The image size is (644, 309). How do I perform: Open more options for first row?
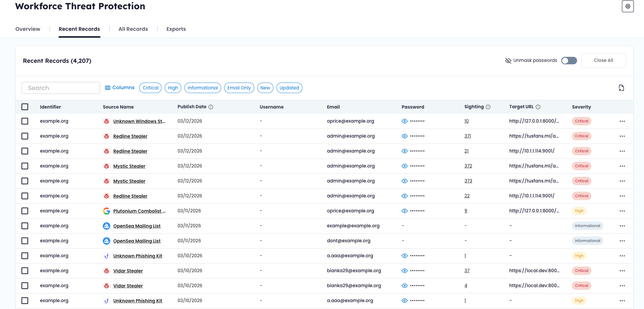[x=622, y=121]
